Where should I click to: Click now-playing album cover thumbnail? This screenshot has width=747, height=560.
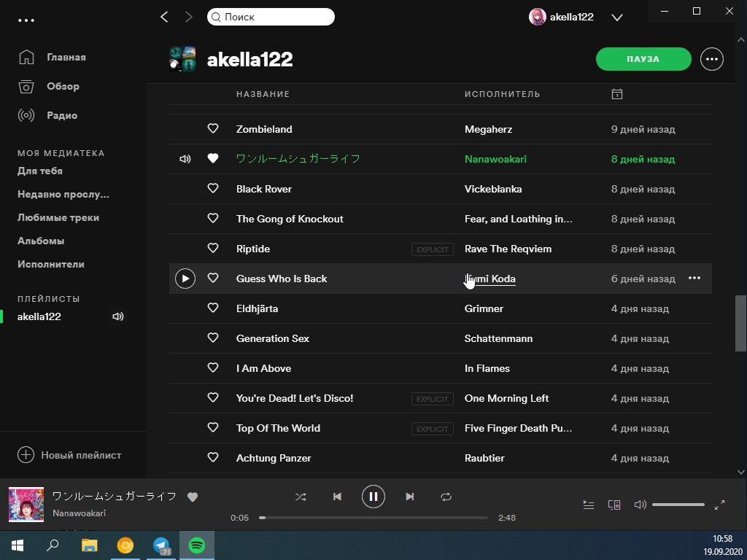tap(26, 505)
